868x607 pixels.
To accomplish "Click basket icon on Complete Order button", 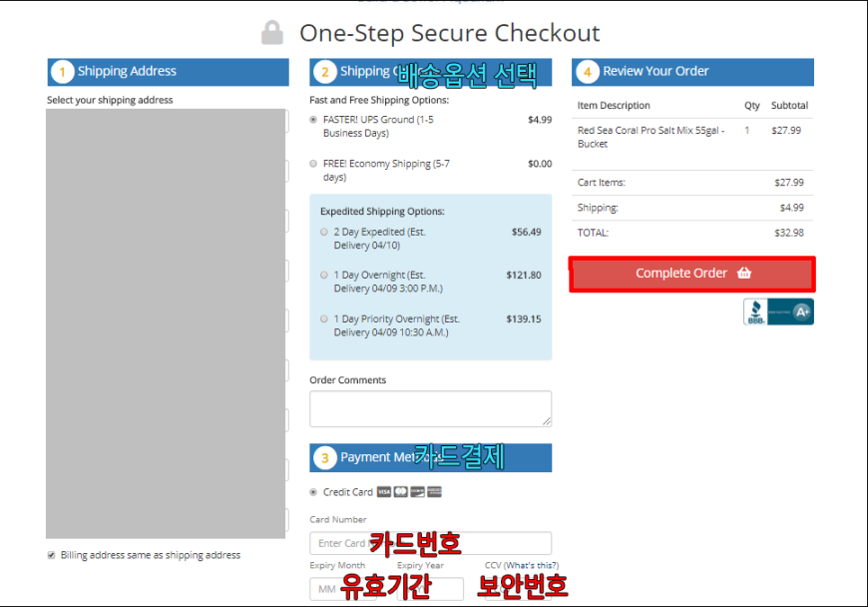I will pyautogui.click(x=744, y=273).
